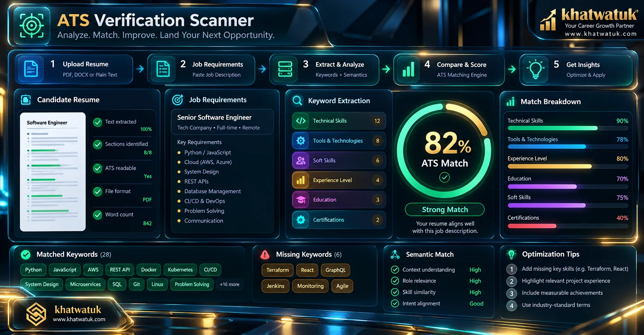Expand the +16 more matched keywords

click(230, 284)
